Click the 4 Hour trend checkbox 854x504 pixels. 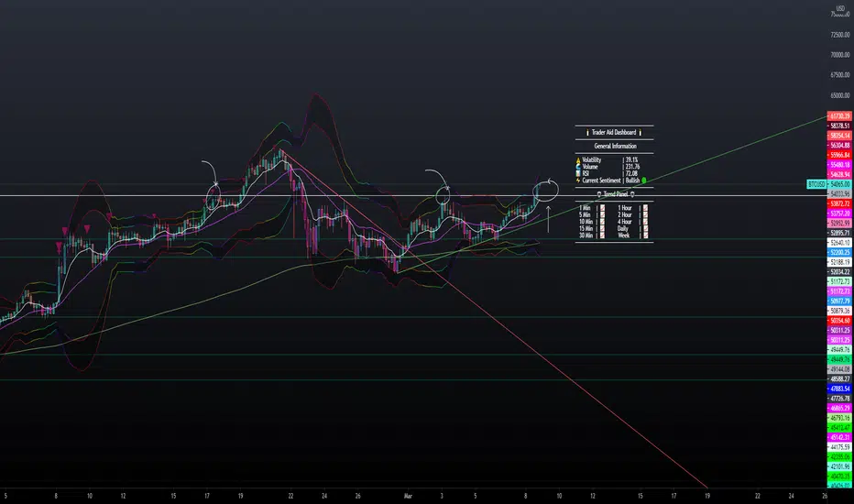click(x=645, y=222)
